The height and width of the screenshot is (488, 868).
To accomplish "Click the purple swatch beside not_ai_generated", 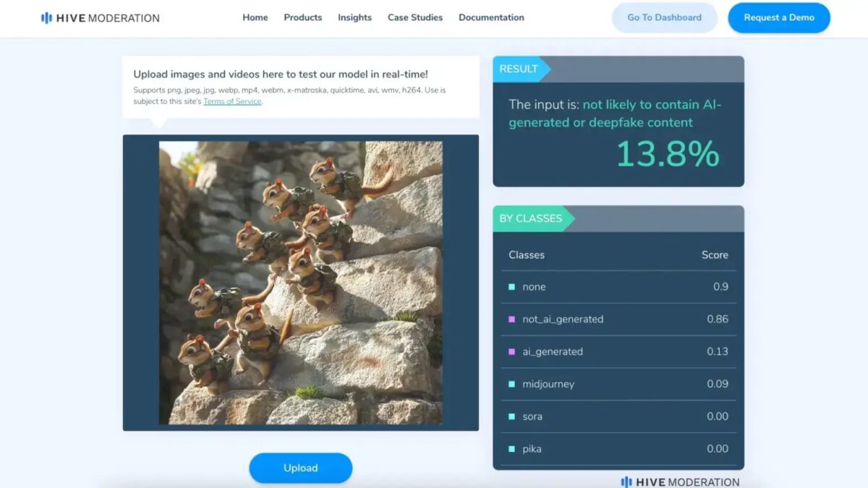I will 511,320.
